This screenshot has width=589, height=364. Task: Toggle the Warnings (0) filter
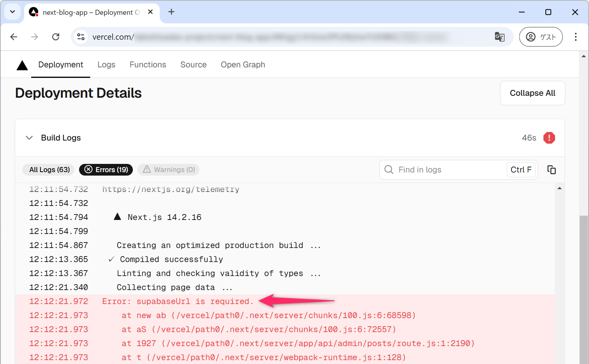[x=169, y=170]
